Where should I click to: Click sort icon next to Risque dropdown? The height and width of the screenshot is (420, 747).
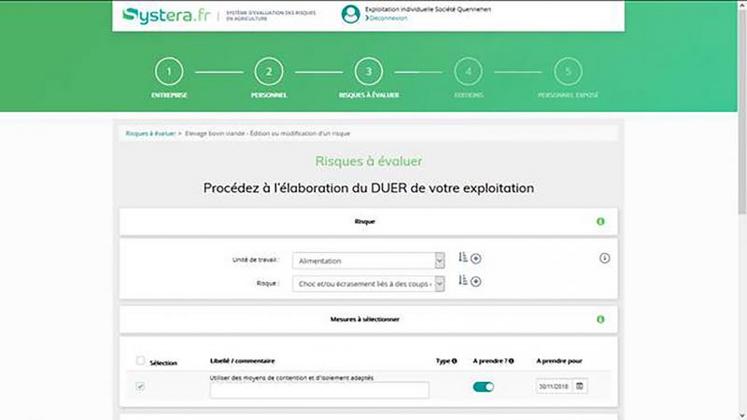tap(462, 281)
